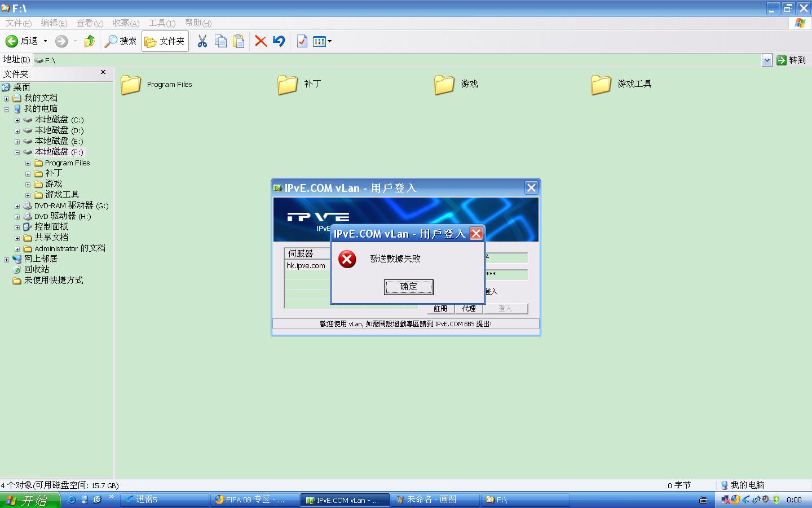The height and width of the screenshot is (508, 812).
Task: Click the red Delete X toolbar icon
Action: [x=261, y=41]
